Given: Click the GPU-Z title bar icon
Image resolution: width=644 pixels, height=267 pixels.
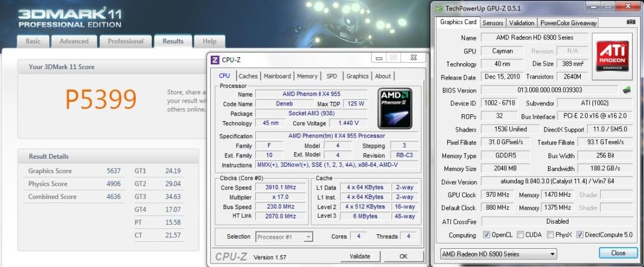Looking at the screenshot, I should tap(439, 8).
